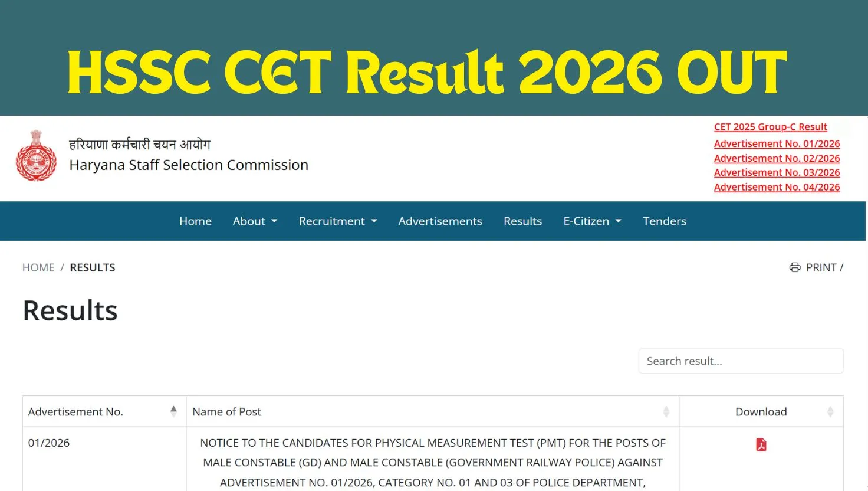Open the E-Citizen dropdown menu

click(x=592, y=221)
